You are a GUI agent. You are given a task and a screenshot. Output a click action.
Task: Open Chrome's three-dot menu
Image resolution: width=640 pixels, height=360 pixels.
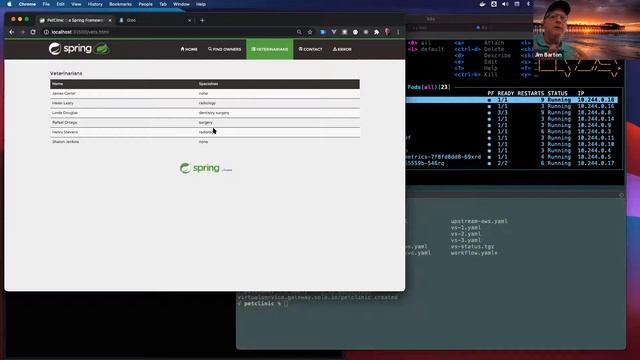tap(398, 32)
